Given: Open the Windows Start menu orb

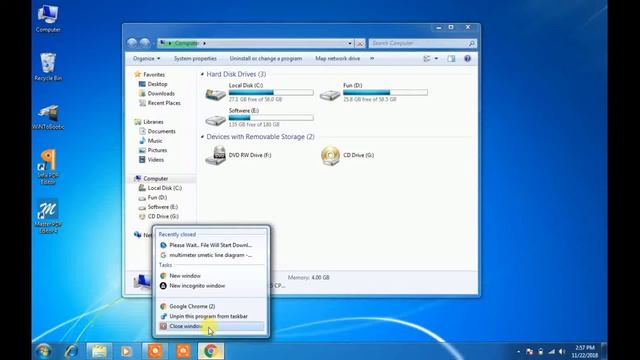Looking at the screenshot, I should tap(43, 351).
